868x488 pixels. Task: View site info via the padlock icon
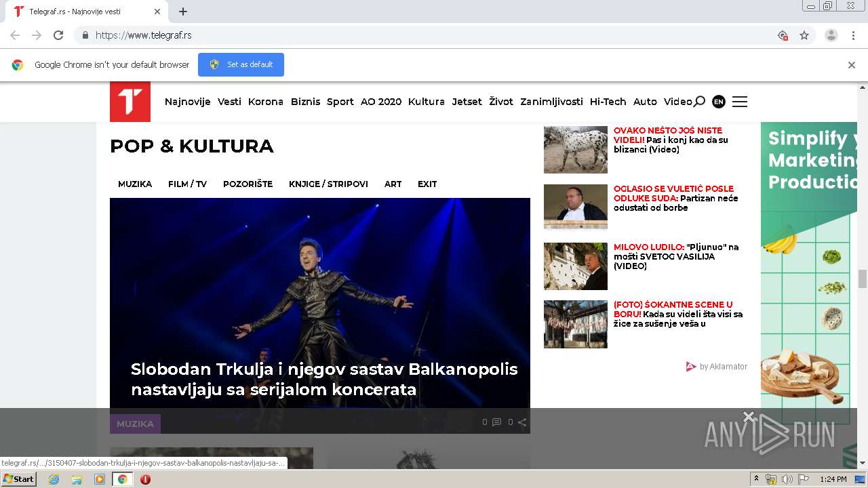click(85, 35)
